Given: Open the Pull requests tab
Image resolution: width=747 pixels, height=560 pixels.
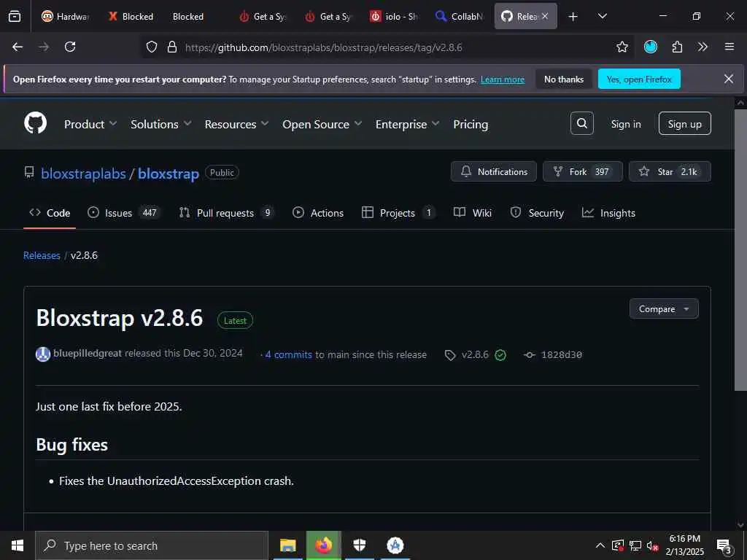Looking at the screenshot, I should click(x=226, y=213).
